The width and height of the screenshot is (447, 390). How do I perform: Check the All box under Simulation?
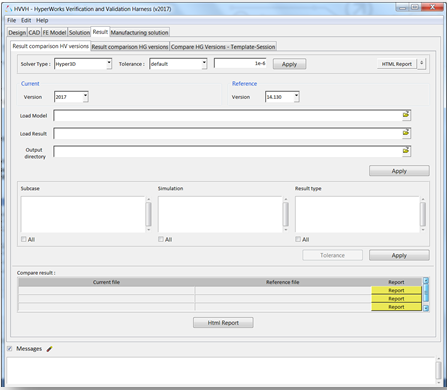tap(161, 239)
